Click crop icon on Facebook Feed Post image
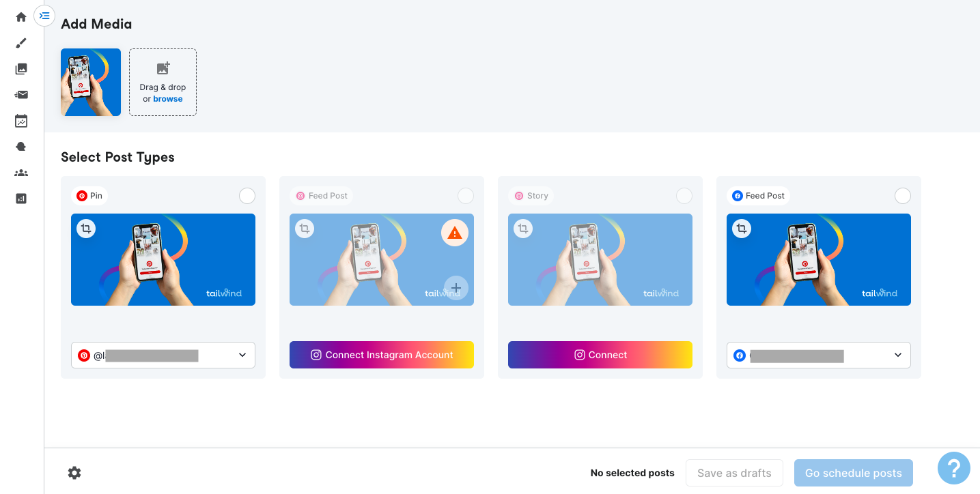 click(x=742, y=229)
